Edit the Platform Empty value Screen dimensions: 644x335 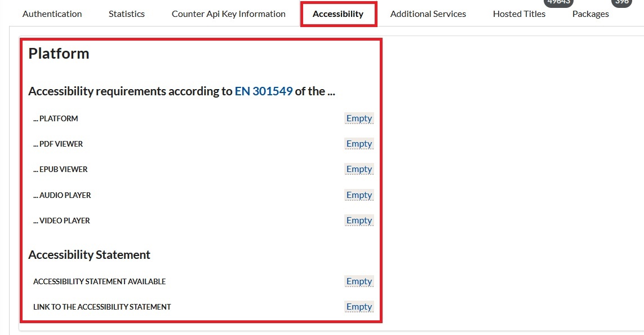pos(359,118)
